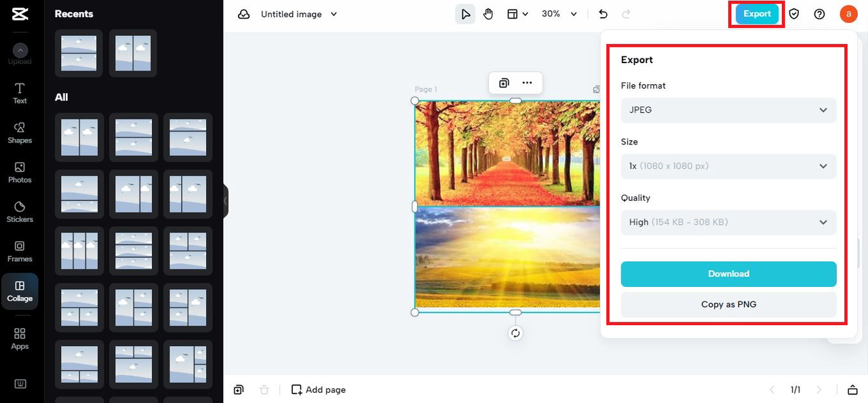Open the three-dot more options above canvas
Viewport: 868px width, 403px height.
527,83
